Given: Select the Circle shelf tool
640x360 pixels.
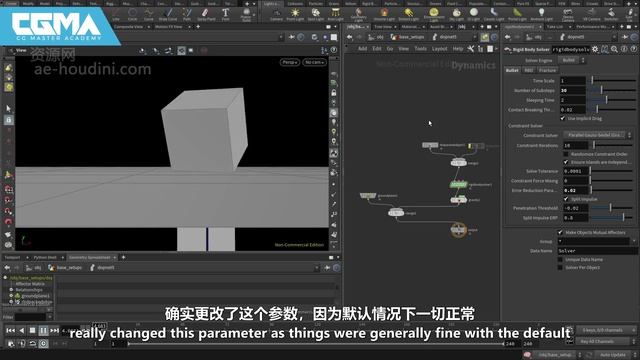Looking at the screenshot, I should 133,14.
